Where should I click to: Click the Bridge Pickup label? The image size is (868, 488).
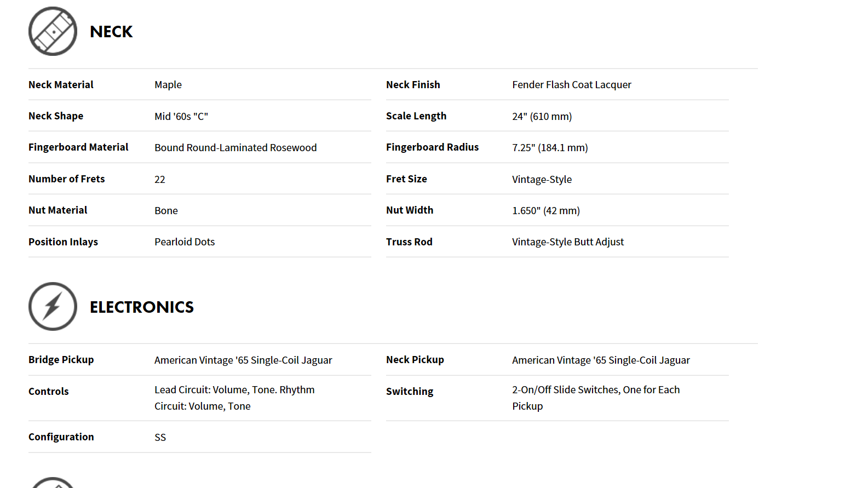coord(61,359)
